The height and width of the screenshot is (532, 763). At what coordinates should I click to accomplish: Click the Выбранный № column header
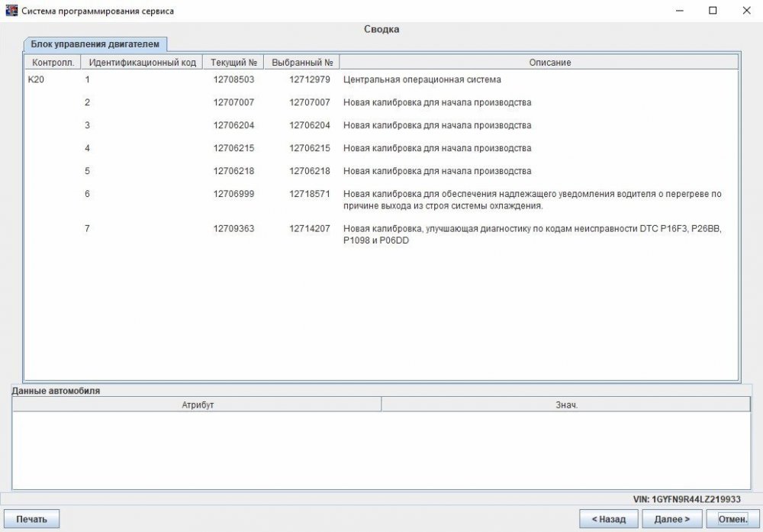302,63
